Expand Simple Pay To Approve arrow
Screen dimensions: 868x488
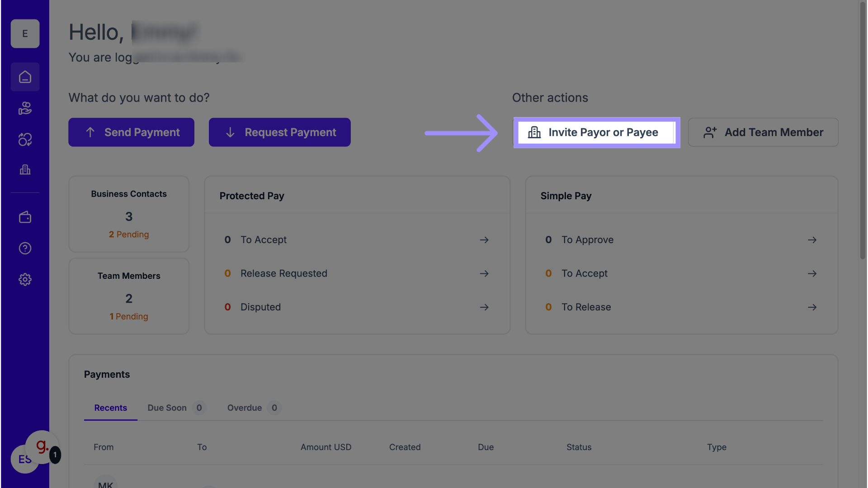812,240
